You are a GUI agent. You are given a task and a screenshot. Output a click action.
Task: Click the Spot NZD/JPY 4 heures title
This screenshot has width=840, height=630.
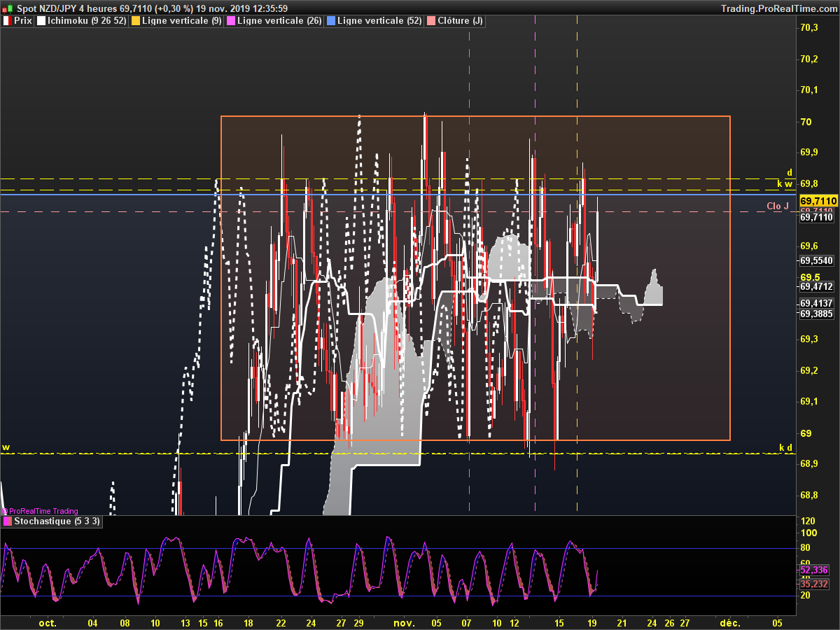point(66,8)
